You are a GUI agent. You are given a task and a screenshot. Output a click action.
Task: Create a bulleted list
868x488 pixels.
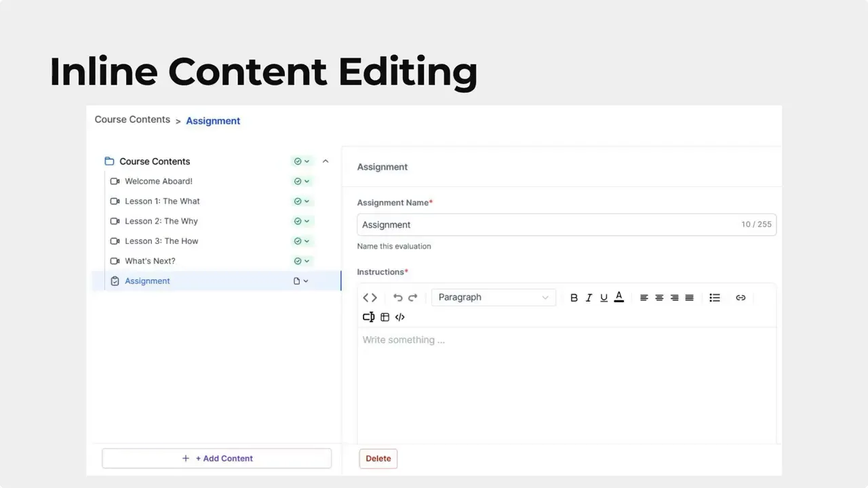[x=715, y=298]
